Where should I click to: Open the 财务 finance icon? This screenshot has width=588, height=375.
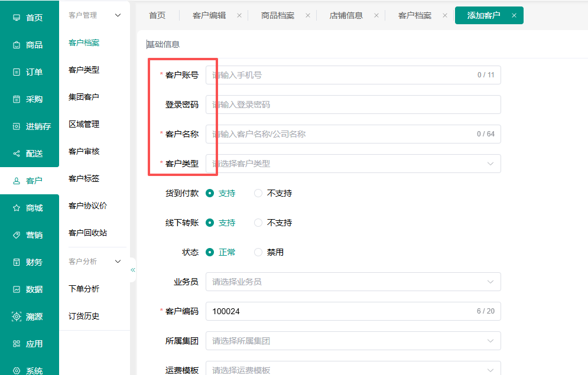(17, 262)
